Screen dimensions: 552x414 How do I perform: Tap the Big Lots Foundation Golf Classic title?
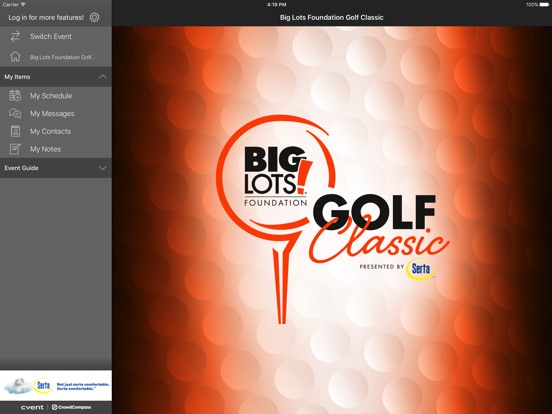pyautogui.click(x=331, y=17)
